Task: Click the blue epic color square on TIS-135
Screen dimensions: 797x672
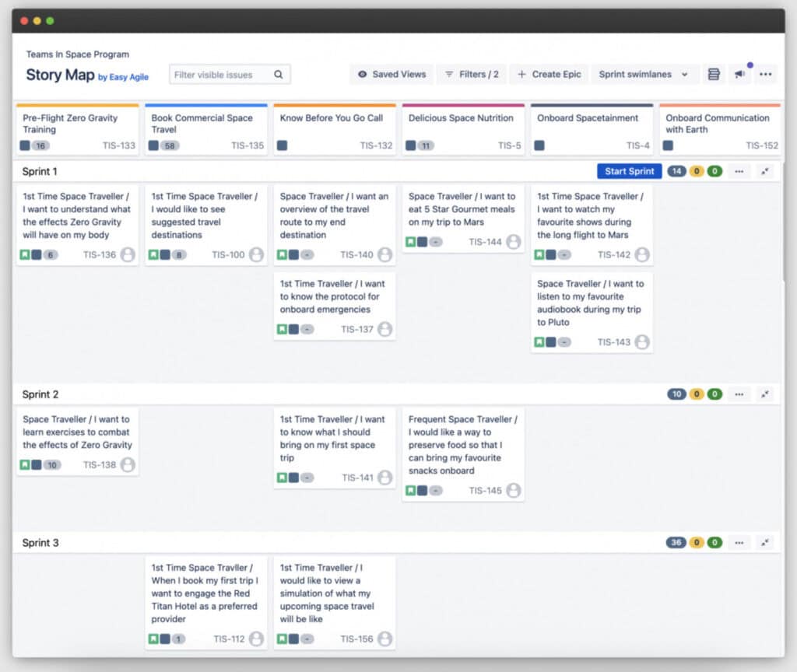Action: point(153,145)
